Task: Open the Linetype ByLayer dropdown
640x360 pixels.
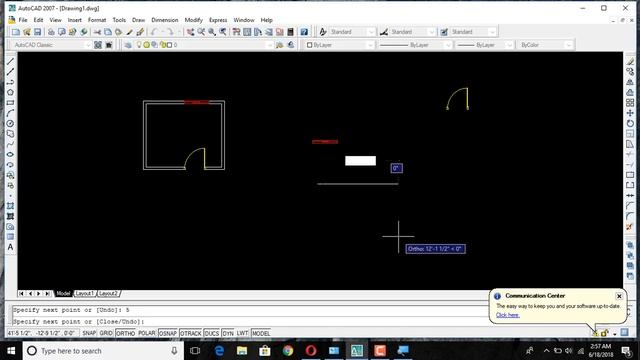Action: (448, 45)
